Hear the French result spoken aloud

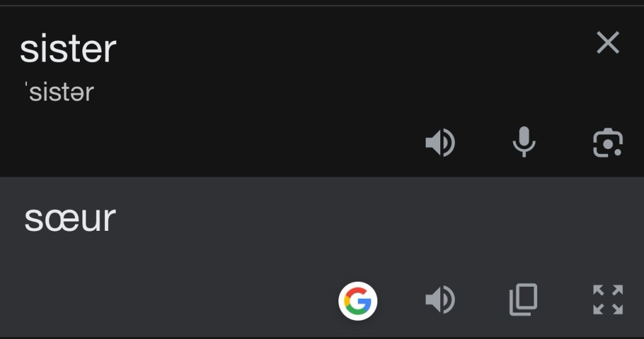pyautogui.click(x=440, y=300)
